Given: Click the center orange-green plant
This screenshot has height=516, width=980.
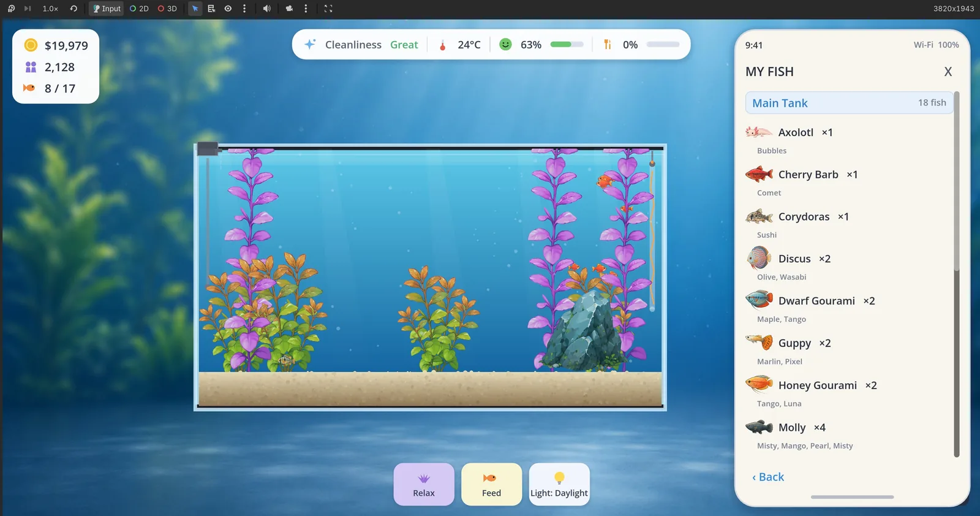Looking at the screenshot, I should pos(439,319).
